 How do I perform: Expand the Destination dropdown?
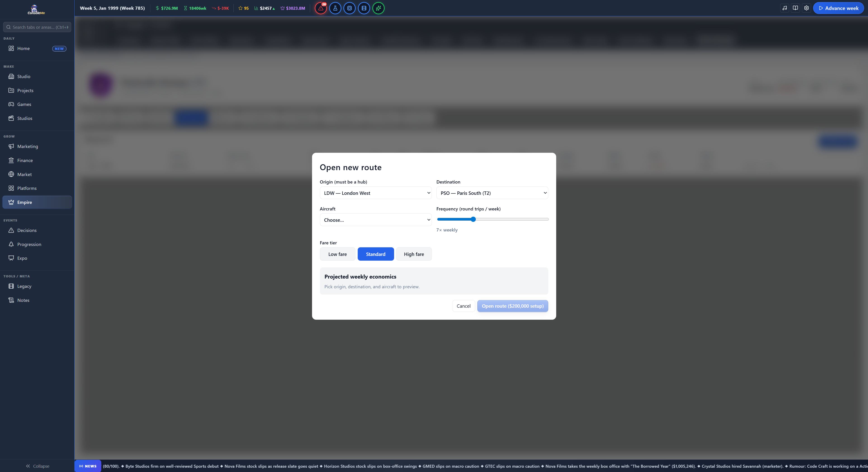pyautogui.click(x=492, y=193)
